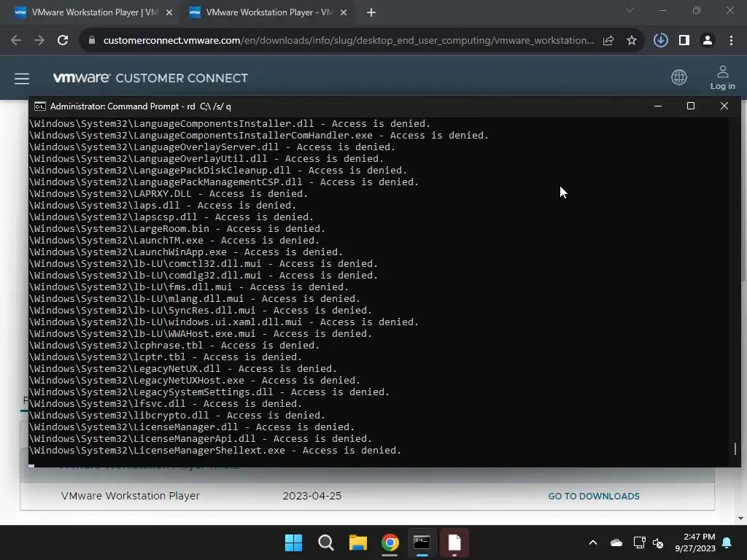Open a new browser tab
The image size is (747, 560).
click(x=371, y=13)
